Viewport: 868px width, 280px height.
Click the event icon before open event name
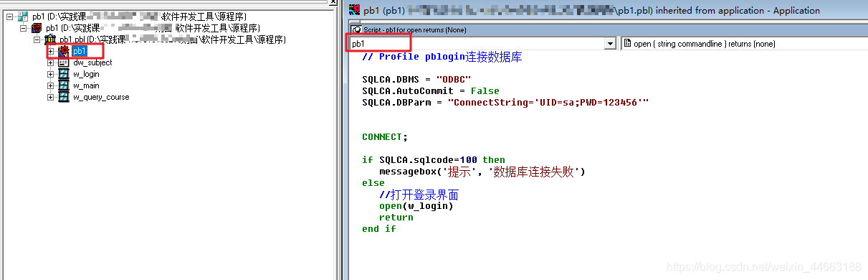click(x=627, y=44)
